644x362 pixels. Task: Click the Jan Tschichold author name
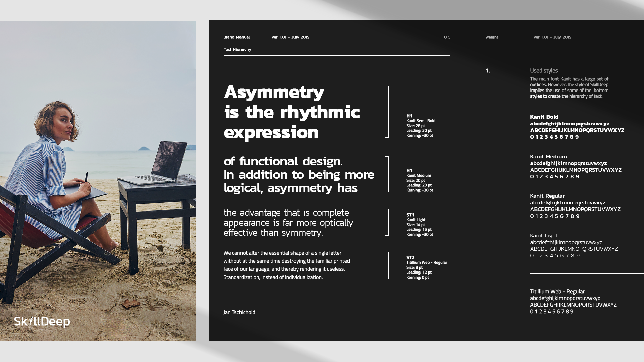(239, 312)
